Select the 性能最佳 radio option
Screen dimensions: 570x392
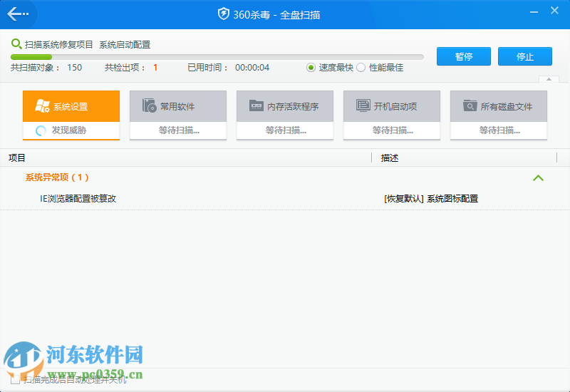(x=361, y=68)
